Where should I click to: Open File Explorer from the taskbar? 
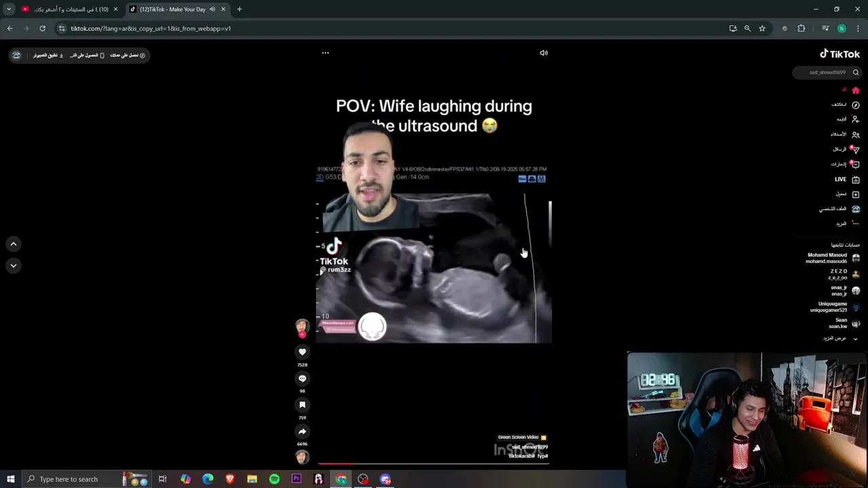pos(252,479)
